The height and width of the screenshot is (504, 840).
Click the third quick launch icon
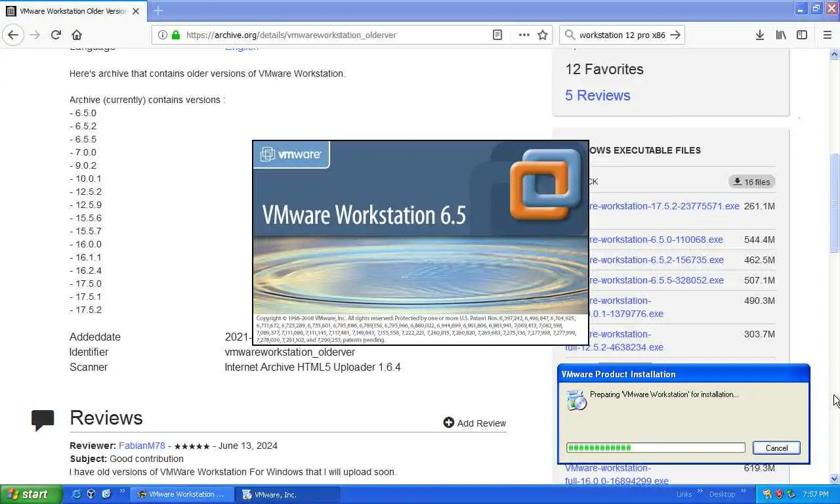106,494
